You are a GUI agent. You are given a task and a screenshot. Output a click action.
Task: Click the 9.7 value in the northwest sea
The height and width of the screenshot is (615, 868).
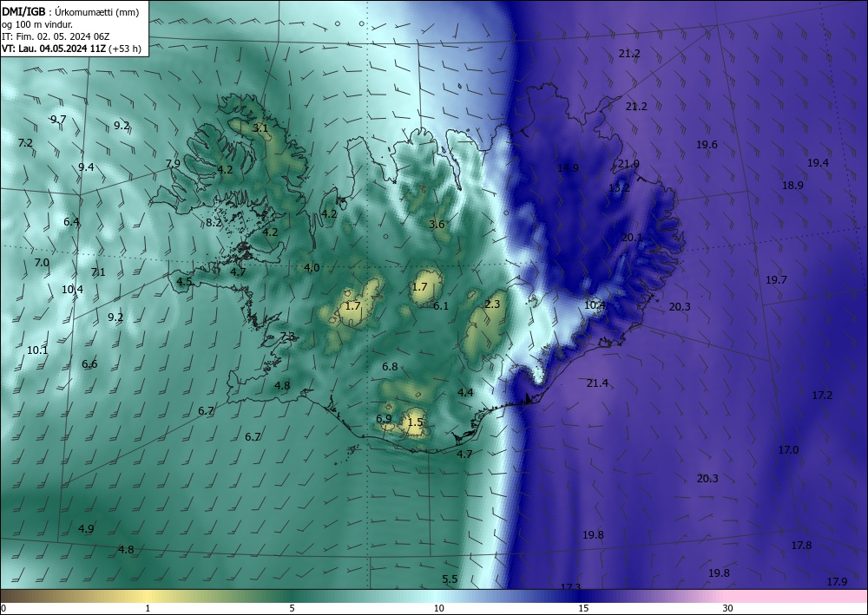click(x=58, y=120)
